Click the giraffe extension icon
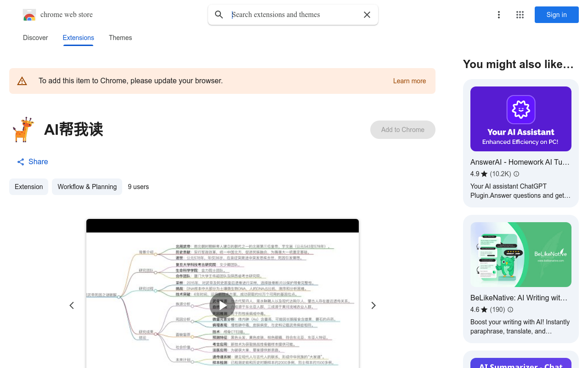The image size is (588, 368). (x=23, y=130)
